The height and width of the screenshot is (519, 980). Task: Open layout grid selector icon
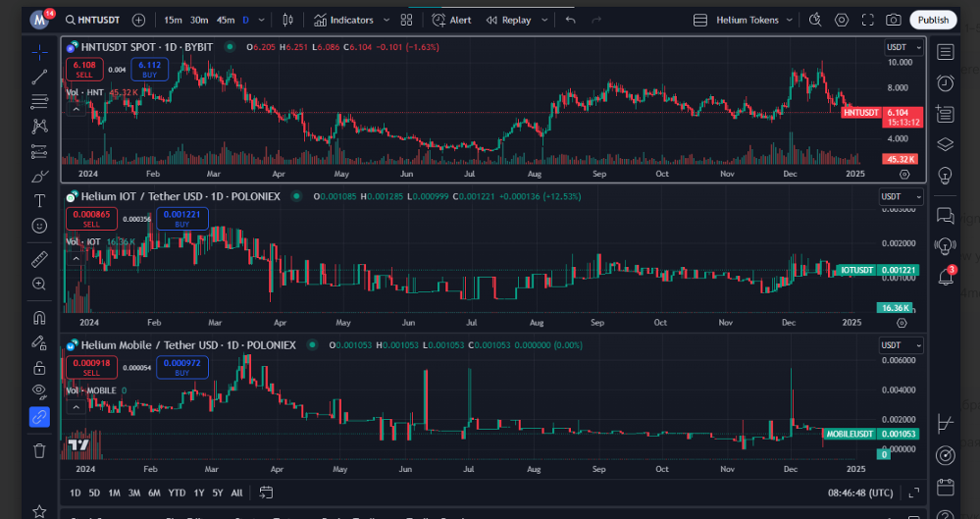coord(406,20)
